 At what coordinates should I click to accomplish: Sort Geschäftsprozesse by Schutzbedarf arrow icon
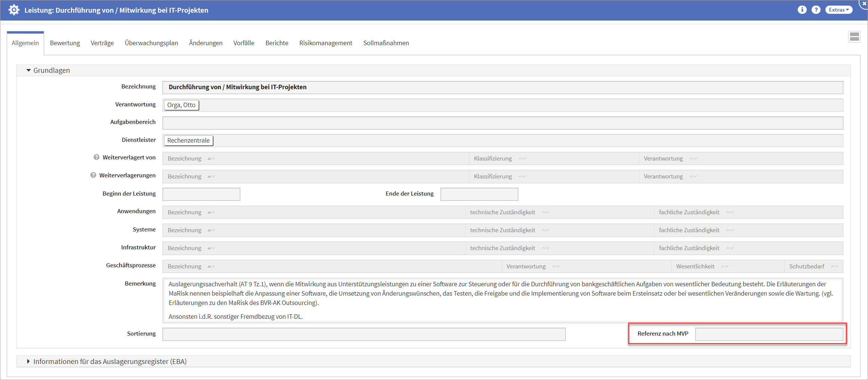click(835, 267)
